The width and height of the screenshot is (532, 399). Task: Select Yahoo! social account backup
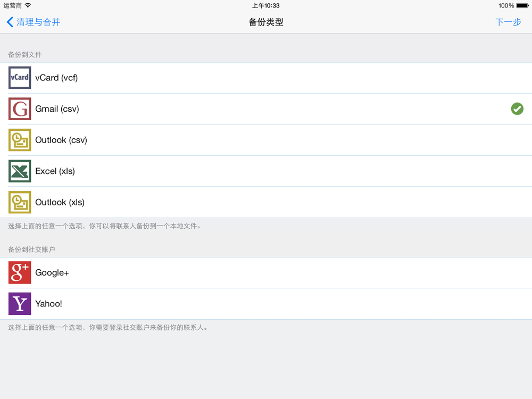(x=266, y=304)
